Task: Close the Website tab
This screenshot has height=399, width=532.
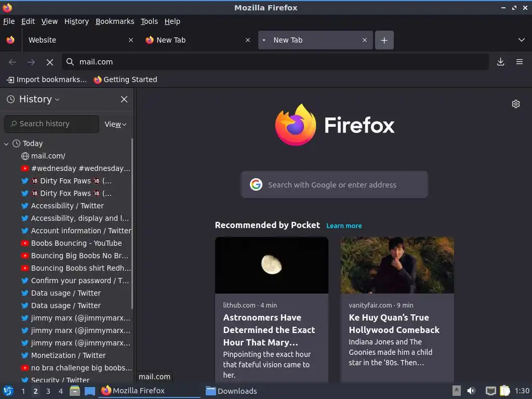Action: [x=130, y=40]
